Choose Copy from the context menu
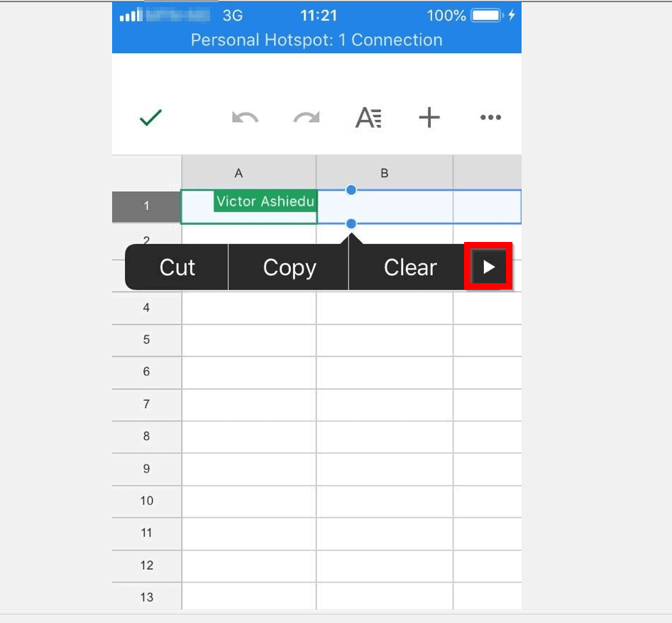 pos(290,268)
